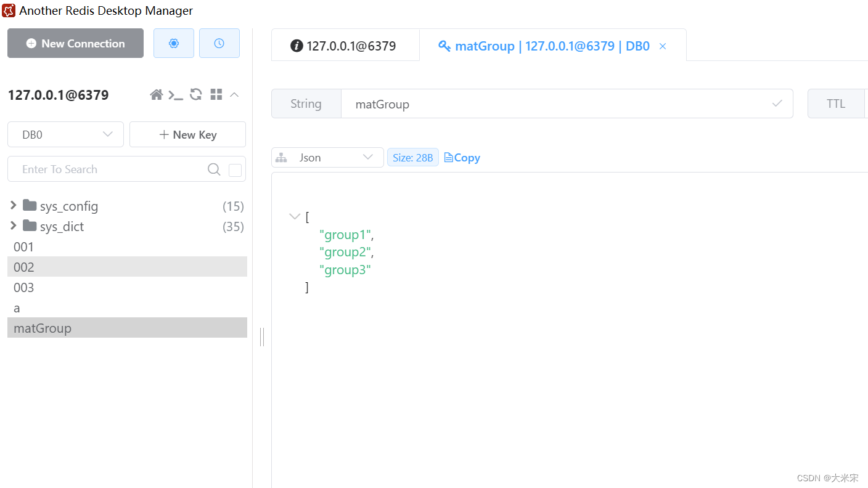The image size is (868, 488).
Task: Select key 001
Action: click(127, 246)
